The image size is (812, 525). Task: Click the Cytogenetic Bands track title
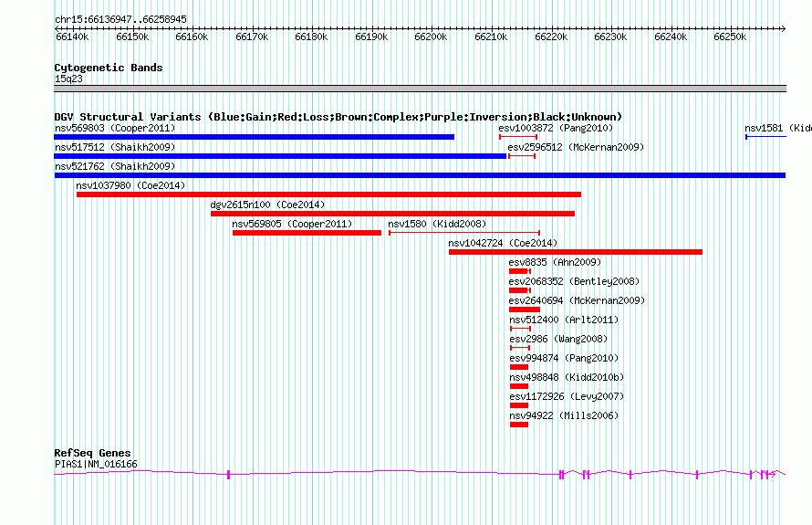(x=109, y=68)
